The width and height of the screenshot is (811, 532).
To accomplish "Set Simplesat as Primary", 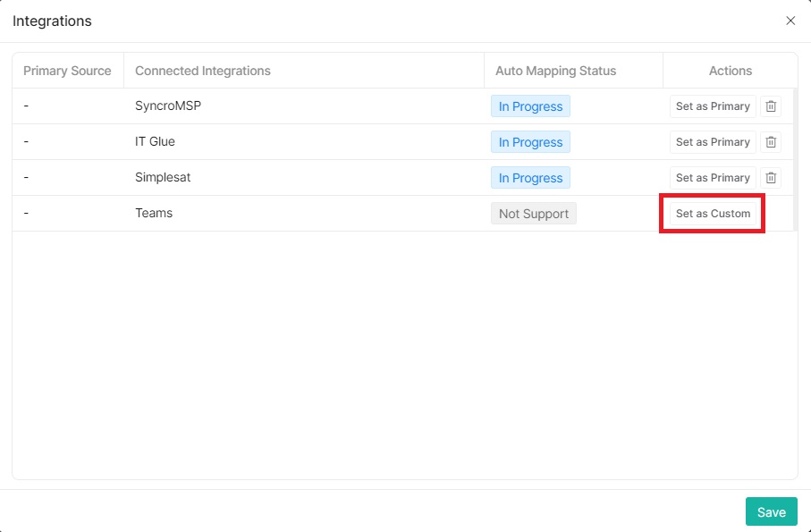I will click(712, 177).
